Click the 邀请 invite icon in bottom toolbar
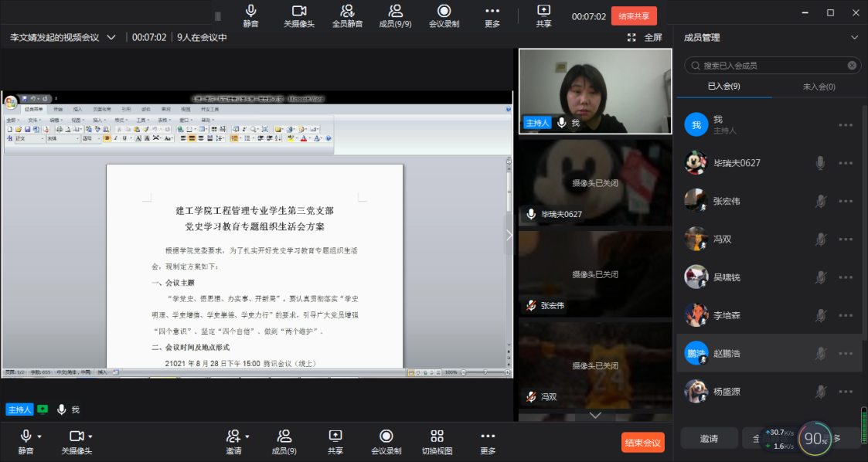 point(232,437)
